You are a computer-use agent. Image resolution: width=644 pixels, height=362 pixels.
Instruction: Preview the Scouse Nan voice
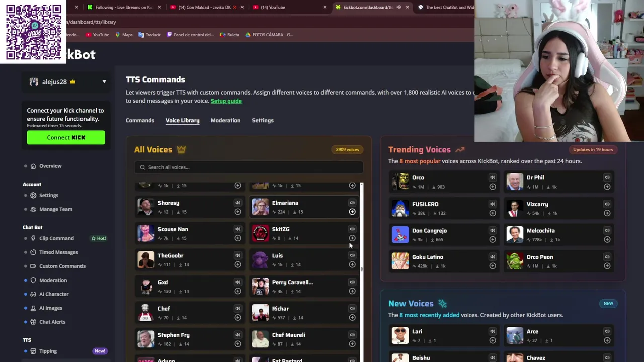click(x=238, y=229)
